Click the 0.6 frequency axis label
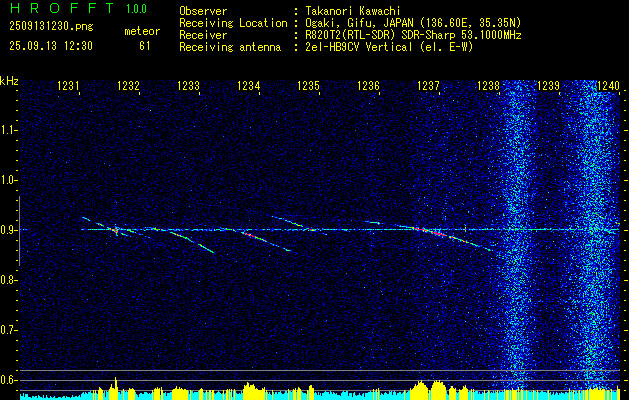Image resolution: width=629 pixels, height=400 pixels. 7,380
